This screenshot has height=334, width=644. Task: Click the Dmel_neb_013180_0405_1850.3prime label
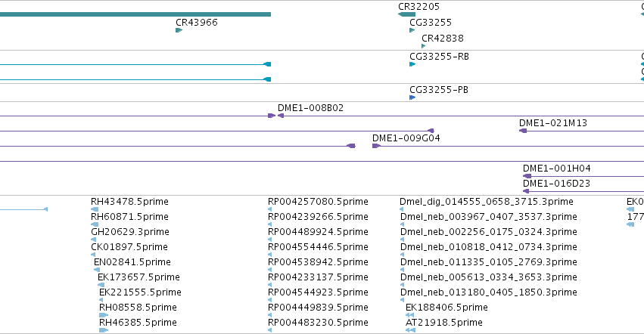pyautogui.click(x=489, y=292)
